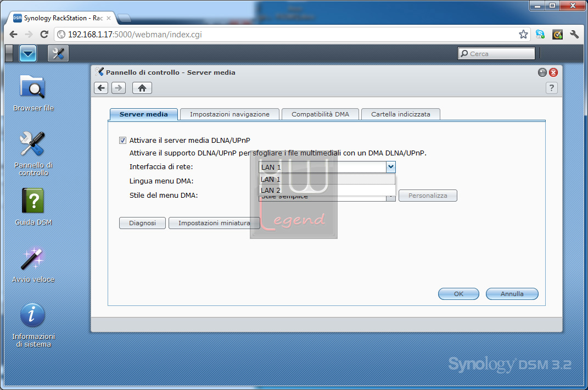Bookmark this page with star icon
The width and height of the screenshot is (588, 390).
click(x=523, y=35)
